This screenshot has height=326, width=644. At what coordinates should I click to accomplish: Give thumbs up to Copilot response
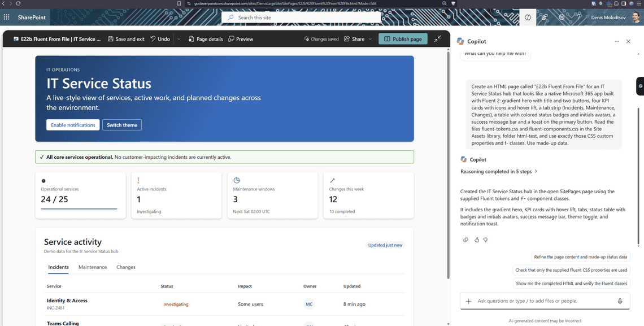(x=476, y=240)
